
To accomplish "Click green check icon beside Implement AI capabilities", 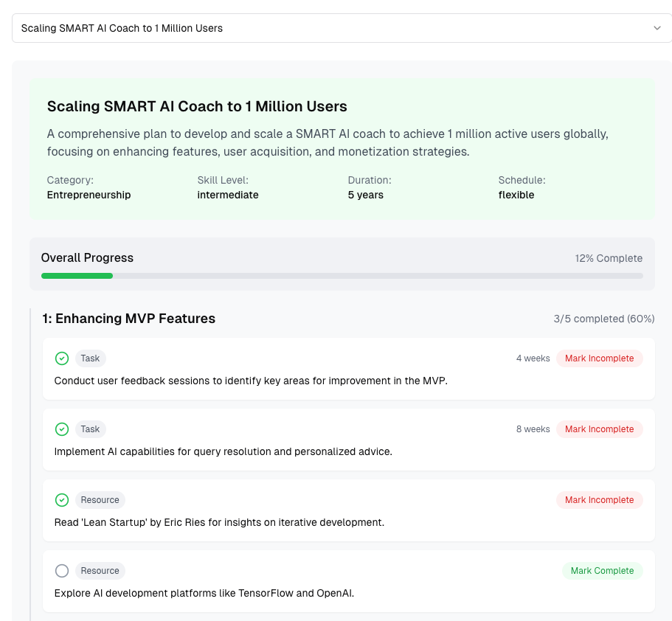I will pyautogui.click(x=62, y=429).
